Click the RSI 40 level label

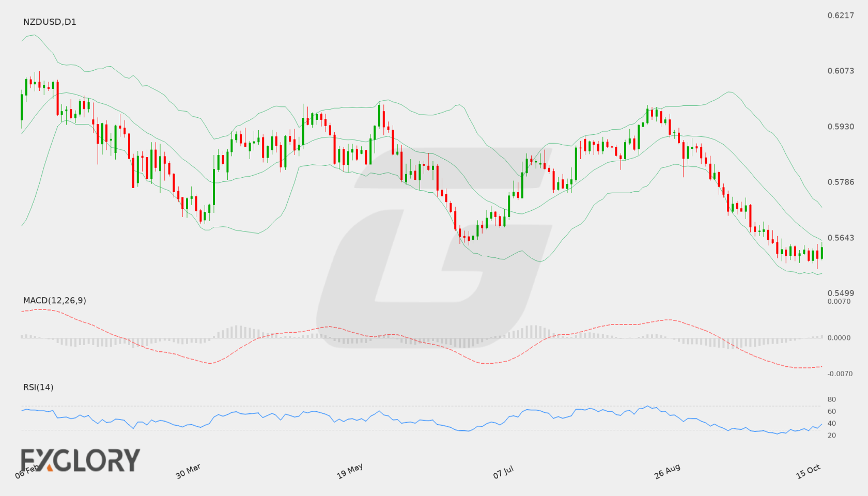click(832, 423)
